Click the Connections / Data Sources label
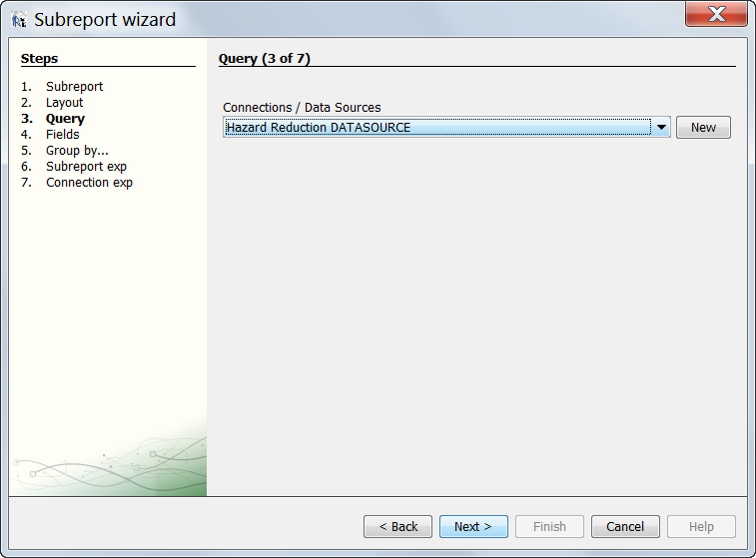The height and width of the screenshot is (558, 756). tap(302, 108)
